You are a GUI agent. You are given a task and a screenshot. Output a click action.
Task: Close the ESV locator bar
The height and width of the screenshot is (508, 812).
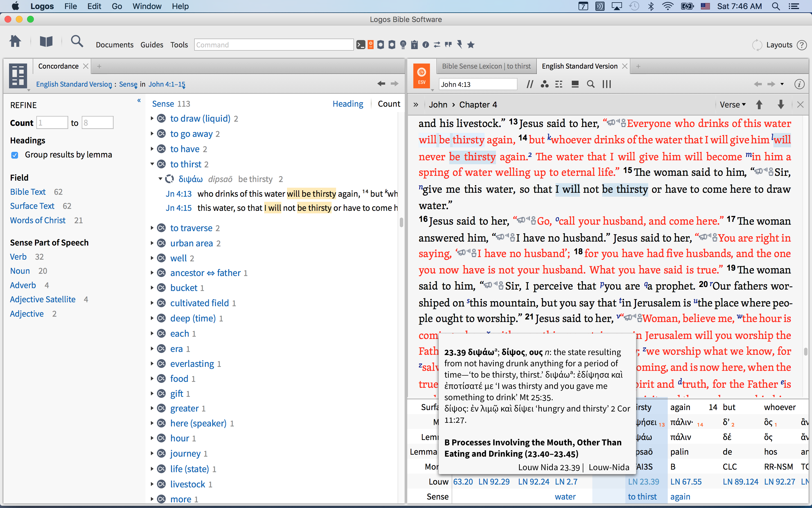[x=800, y=104]
